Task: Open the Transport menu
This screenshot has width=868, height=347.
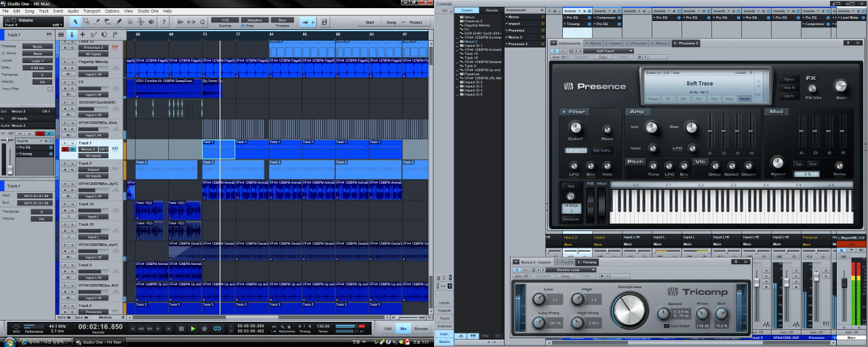Action: coord(92,11)
